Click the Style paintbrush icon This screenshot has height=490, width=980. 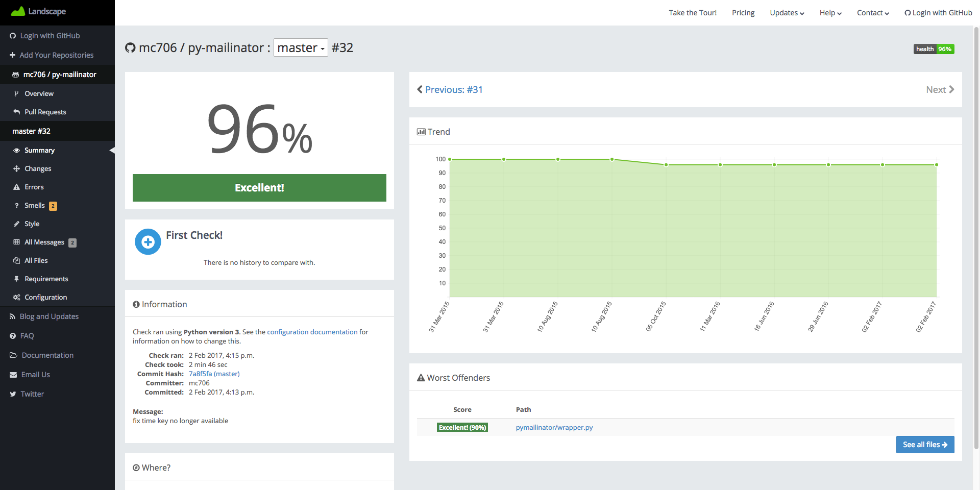(x=16, y=224)
